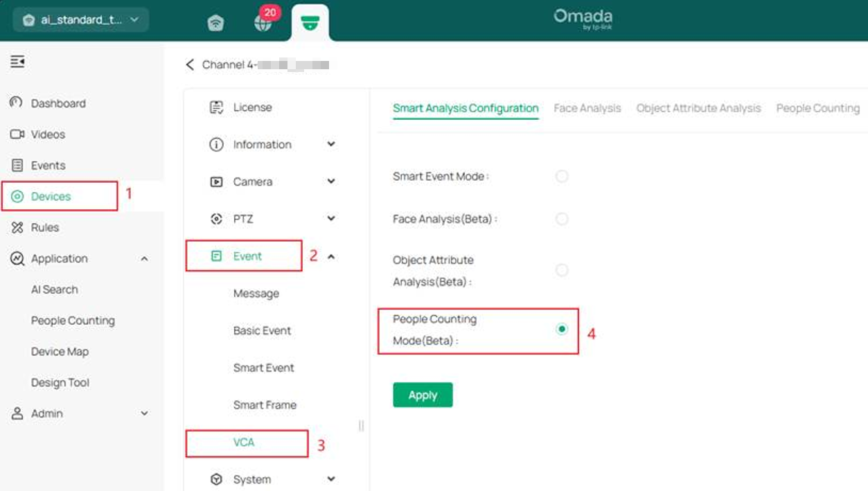Open AI Search under Application
Screen dimensions: 868x491
[x=53, y=289]
